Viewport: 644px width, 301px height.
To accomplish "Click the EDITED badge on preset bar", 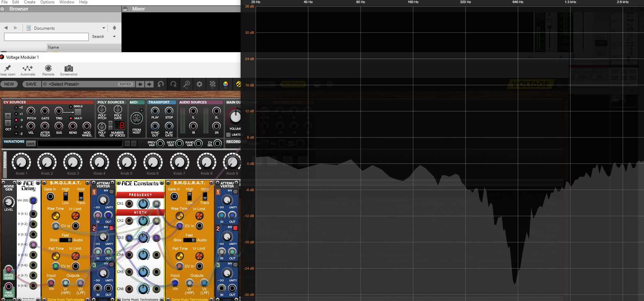I will pyautogui.click(x=125, y=84).
